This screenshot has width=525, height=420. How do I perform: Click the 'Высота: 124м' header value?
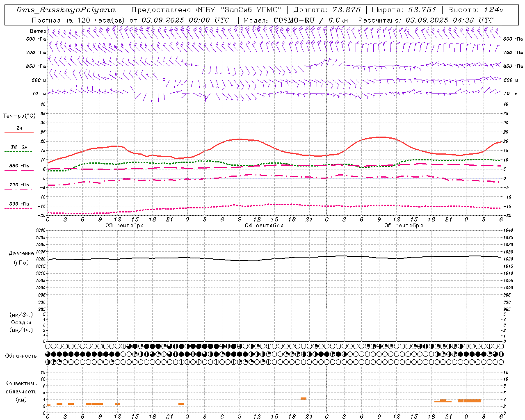tap(476, 10)
